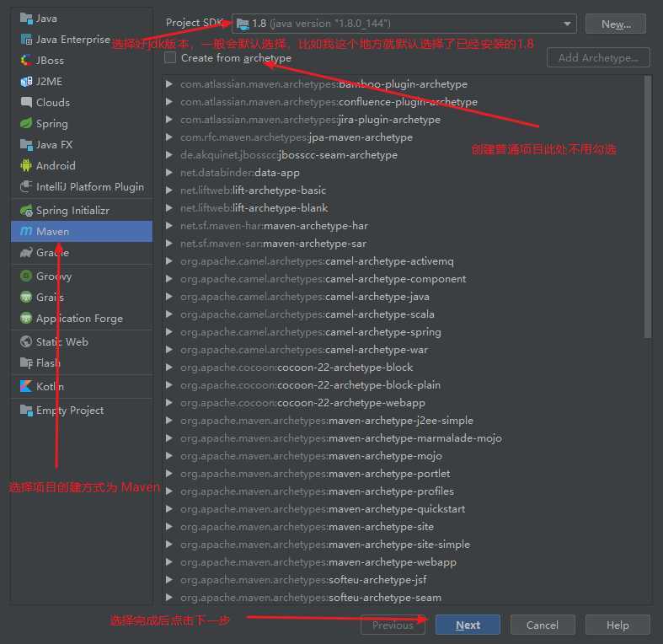Open the Clouds project icon
The width and height of the screenshot is (663, 644).
click(x=26, y=102)
